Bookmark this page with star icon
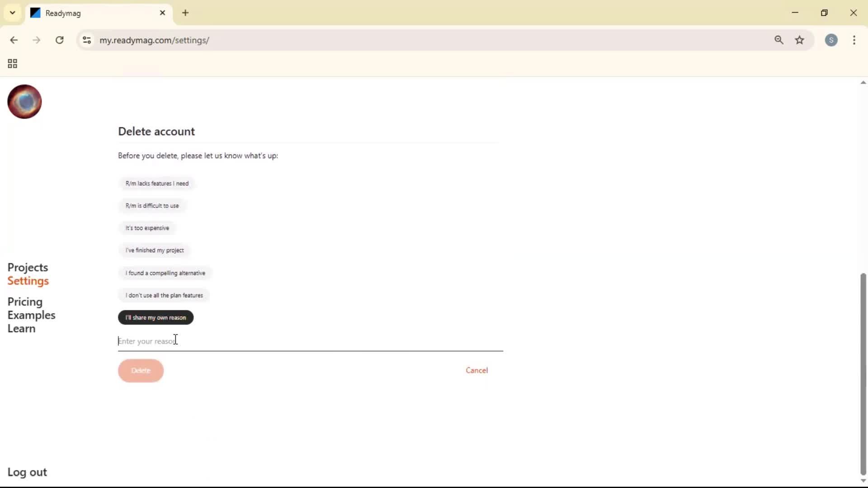The height and width of the screenshot is (488, 868). [799, 40]
